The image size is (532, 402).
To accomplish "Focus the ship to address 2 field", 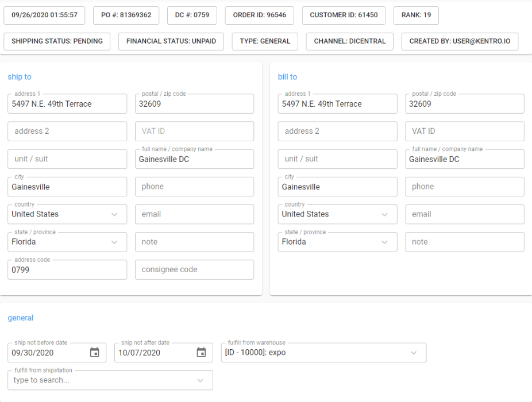I will click(67, 131).
